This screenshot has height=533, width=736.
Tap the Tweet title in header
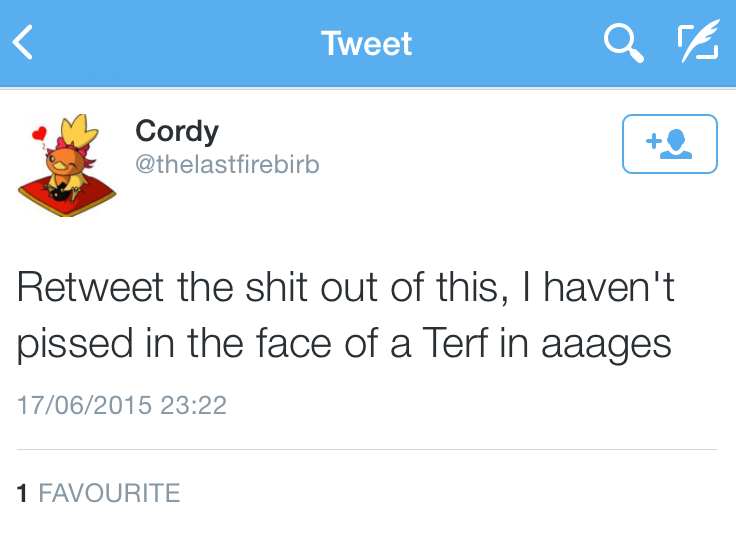pyautogui.click(x=366, y=43)
